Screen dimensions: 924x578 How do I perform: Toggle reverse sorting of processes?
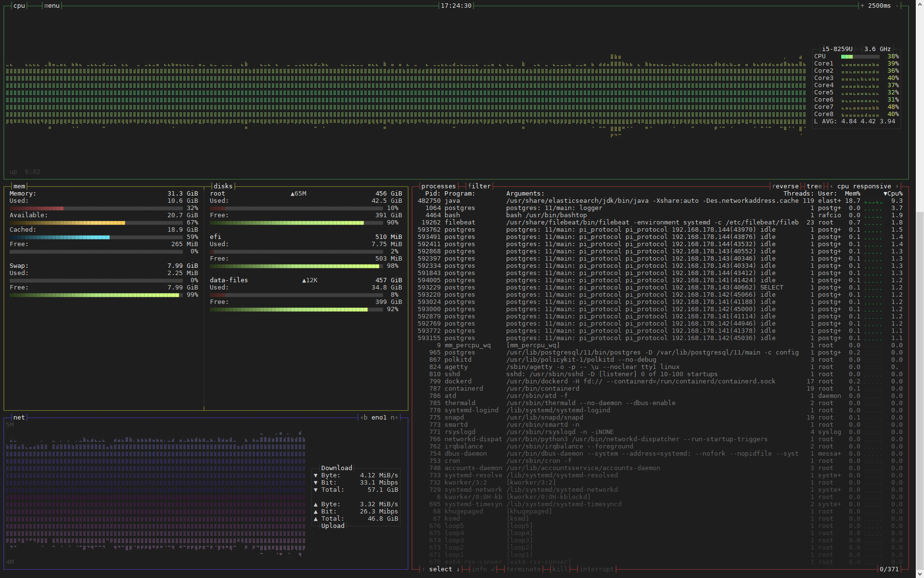click(785, 186)
